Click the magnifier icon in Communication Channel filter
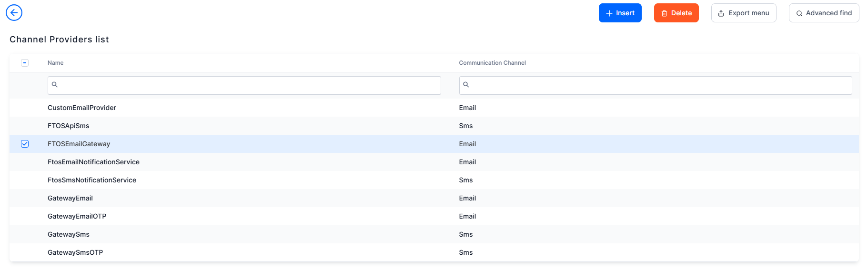Viewport: 868px width, 270px height. [466, 85]
